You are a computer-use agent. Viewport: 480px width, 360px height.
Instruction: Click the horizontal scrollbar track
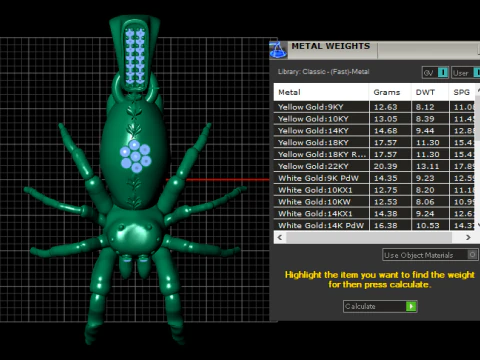click(x=368, y=237)
